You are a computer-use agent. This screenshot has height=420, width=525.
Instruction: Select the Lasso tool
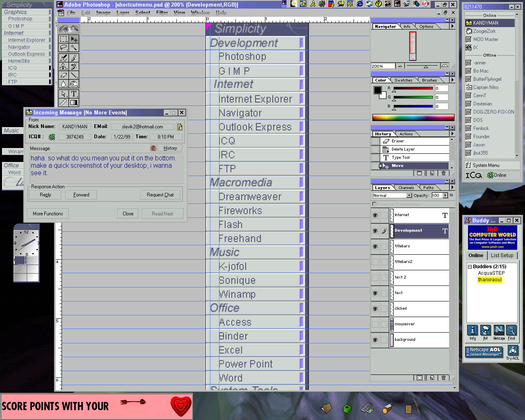[64, 48]
